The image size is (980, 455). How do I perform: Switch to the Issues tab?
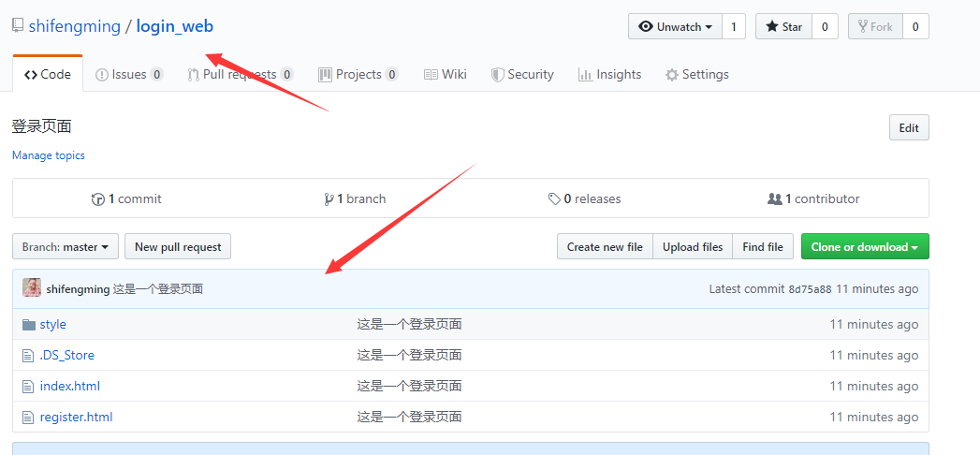[128, 75]
